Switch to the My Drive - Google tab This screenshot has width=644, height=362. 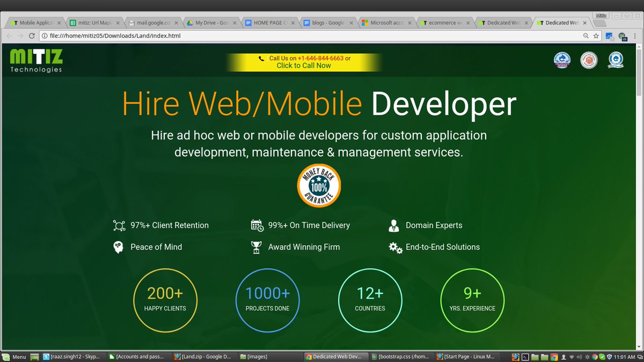coord(210,23)
